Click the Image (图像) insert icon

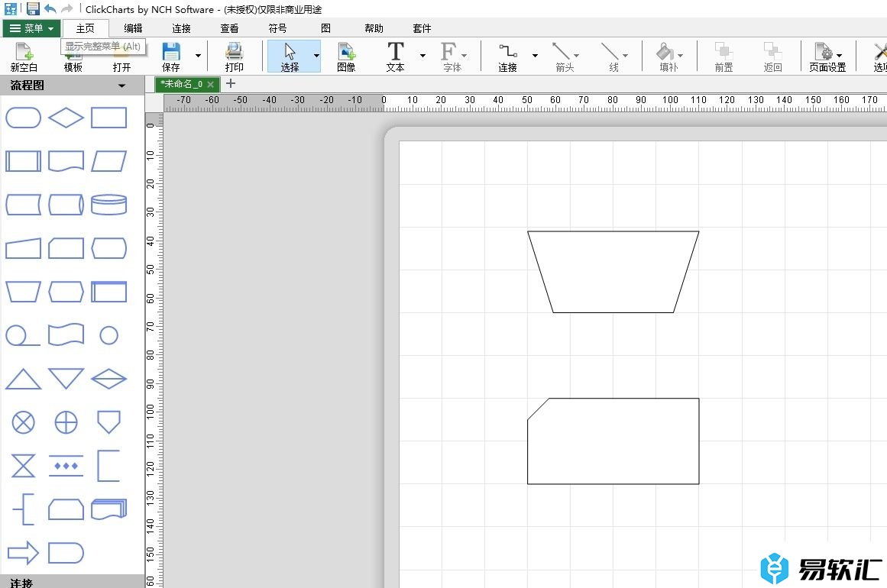[x=346, y=57]
